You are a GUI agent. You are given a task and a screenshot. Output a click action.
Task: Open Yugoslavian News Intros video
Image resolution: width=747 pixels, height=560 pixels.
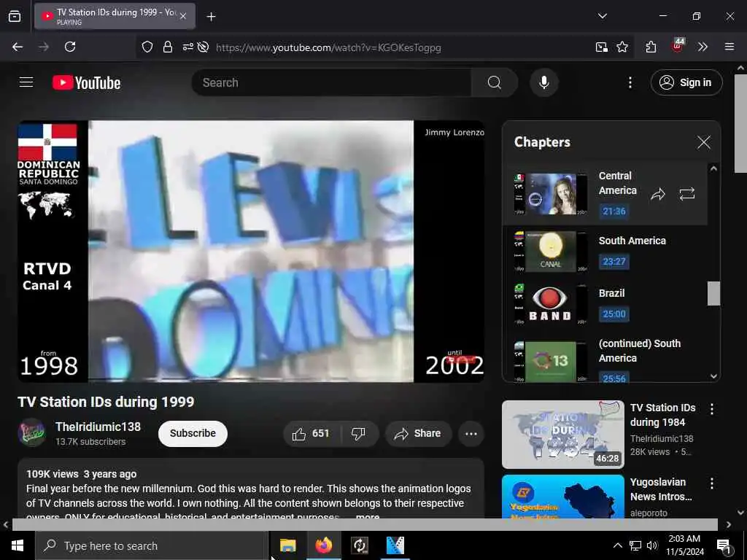pos(562,496)
